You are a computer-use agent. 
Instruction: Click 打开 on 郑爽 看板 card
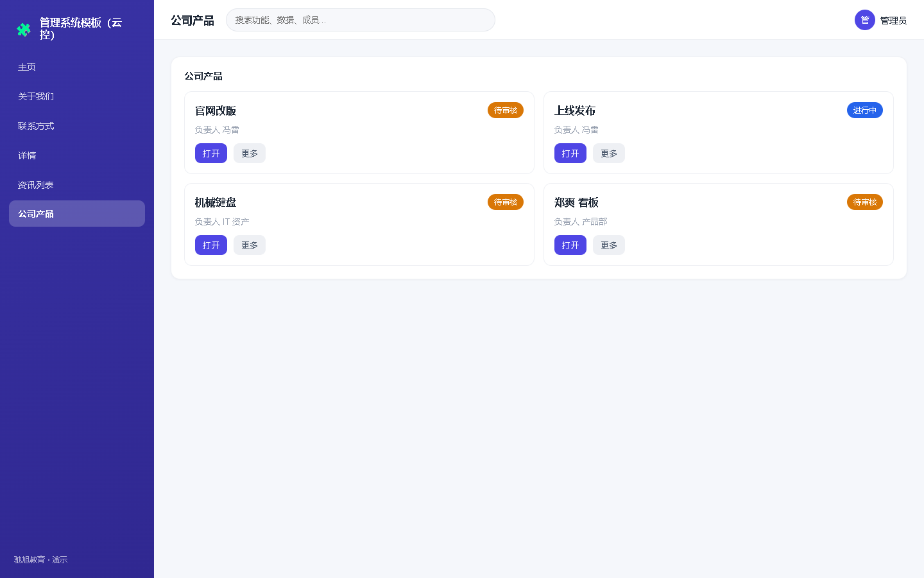pos(570,245)
